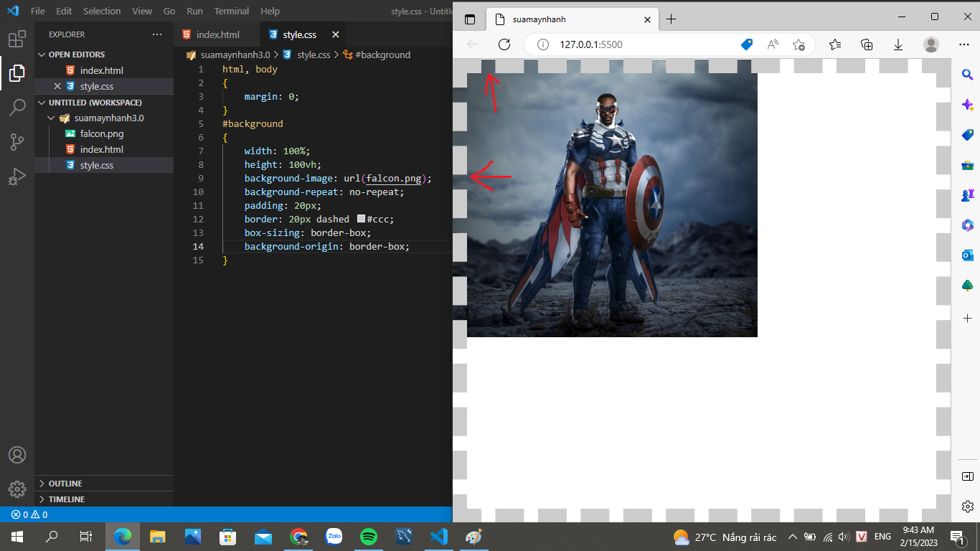
Task: Open the Run and Debug view
Action: pos(17,176)
